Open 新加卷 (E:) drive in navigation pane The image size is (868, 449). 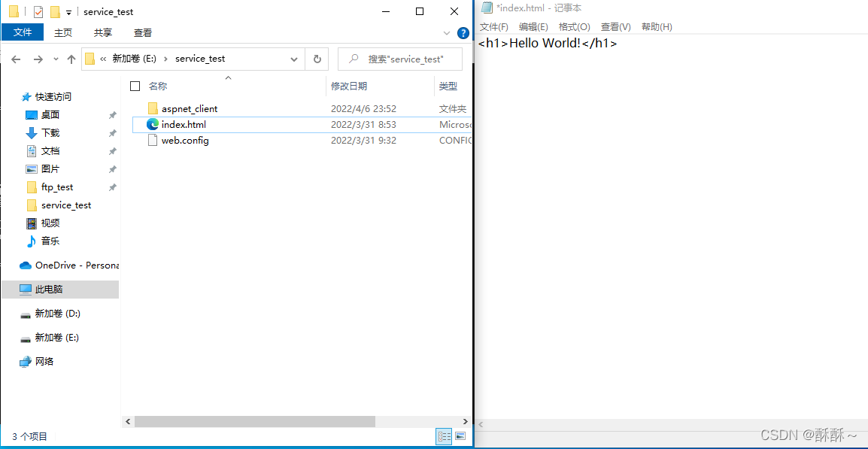(x=57, y=337)
